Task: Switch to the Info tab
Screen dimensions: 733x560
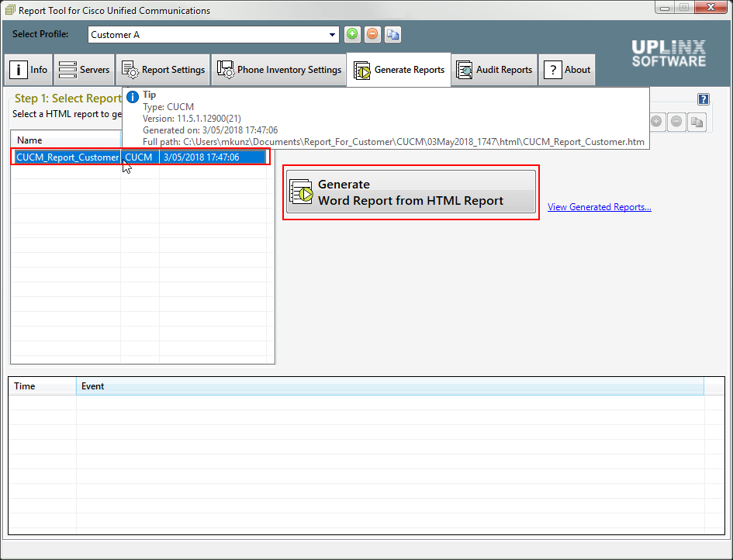Action: (29, 70)
